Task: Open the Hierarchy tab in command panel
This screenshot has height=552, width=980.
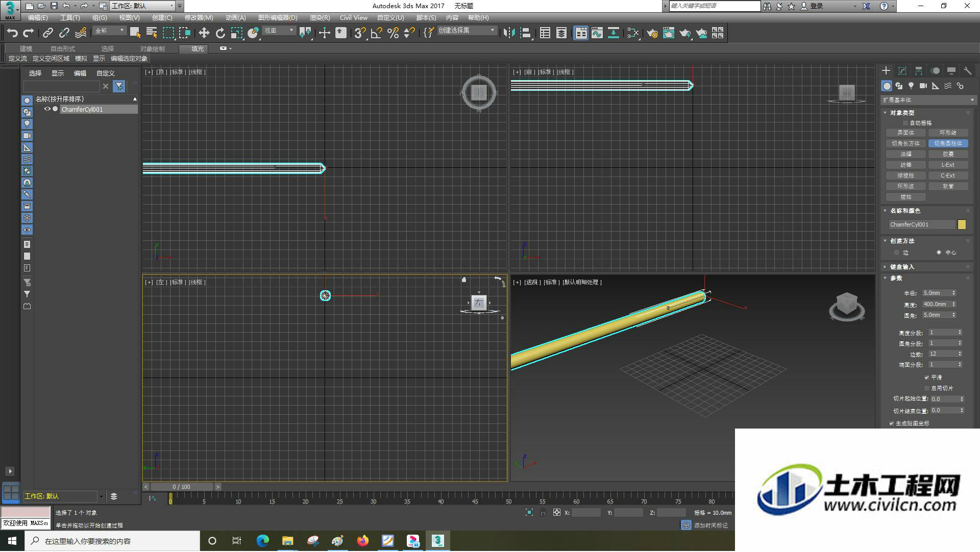Action: tap(919, 71)
